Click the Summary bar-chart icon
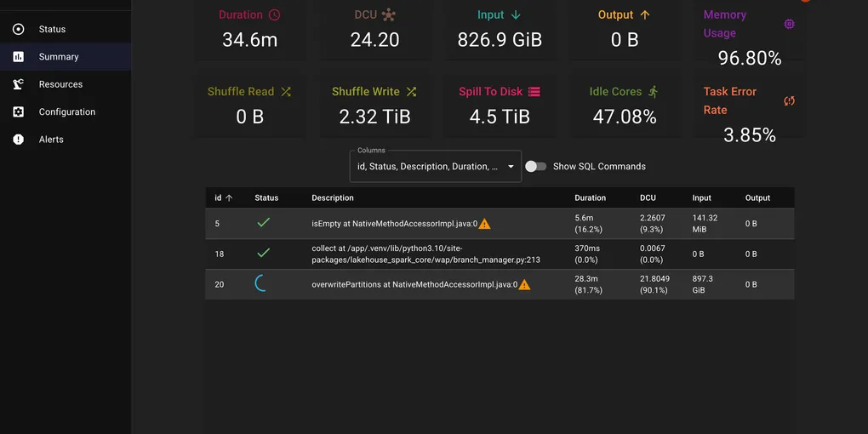 pyautogui.click(x=18, y=56)
